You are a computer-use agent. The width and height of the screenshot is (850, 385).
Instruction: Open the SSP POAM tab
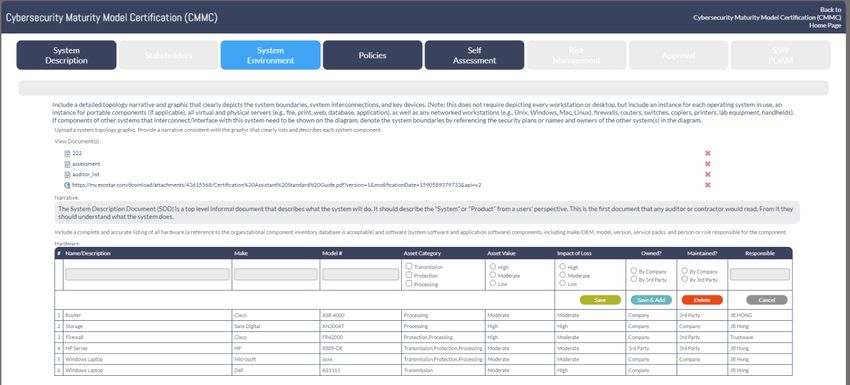781,55
